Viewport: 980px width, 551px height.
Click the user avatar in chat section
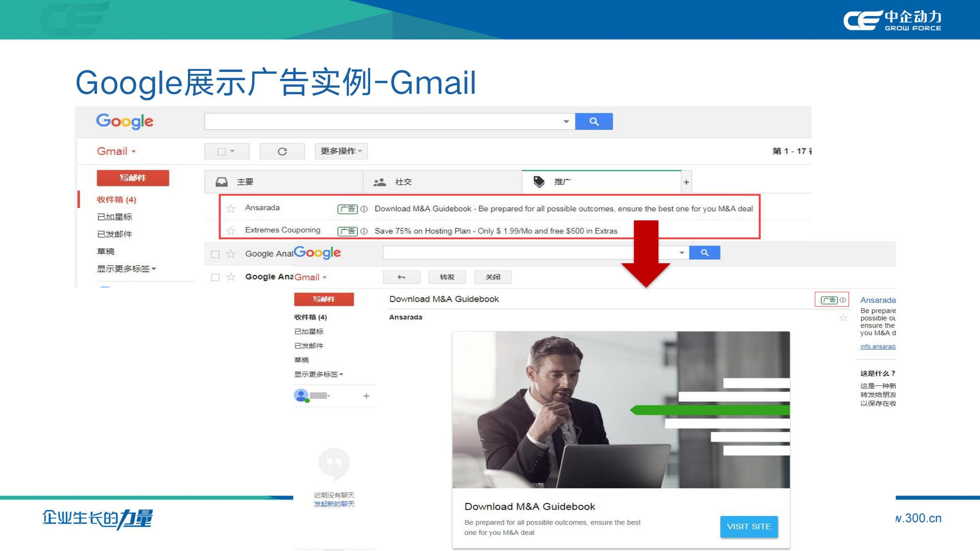[301, 396]
